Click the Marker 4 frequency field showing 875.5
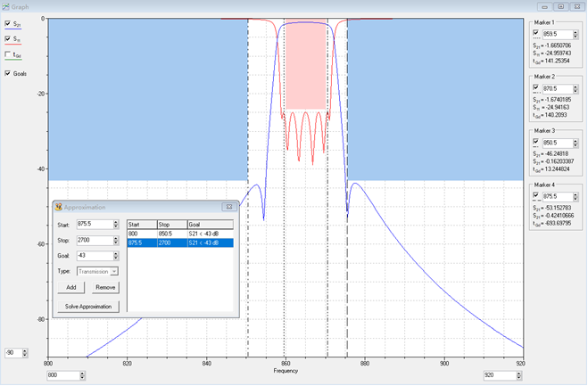This screenshot has width=588, height=386. [555, 196]
